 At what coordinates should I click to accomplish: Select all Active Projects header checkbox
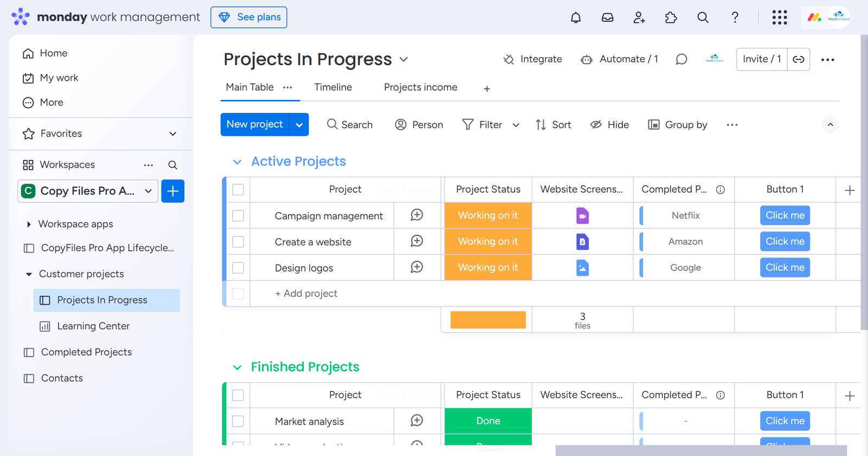tap(238, 189)
